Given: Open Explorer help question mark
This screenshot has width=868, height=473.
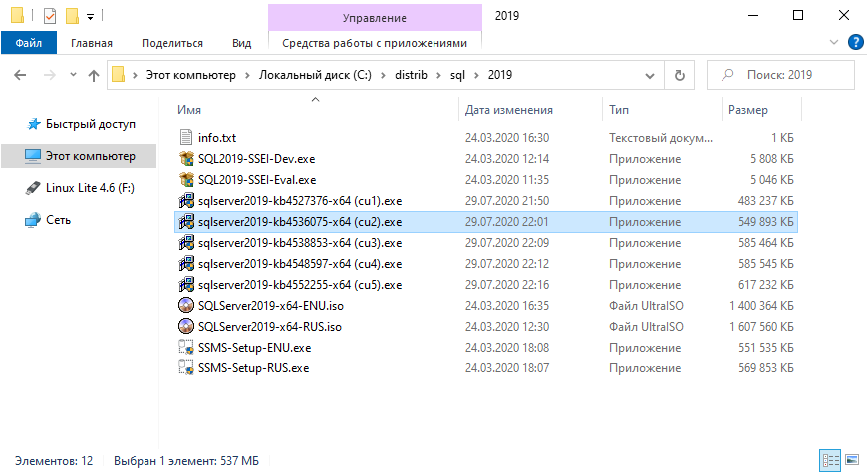Looking at the screenshot, I should point(855,43).
